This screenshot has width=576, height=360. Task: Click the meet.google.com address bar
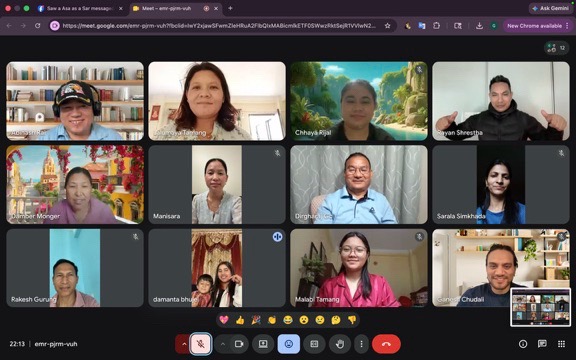click(219, 26)
